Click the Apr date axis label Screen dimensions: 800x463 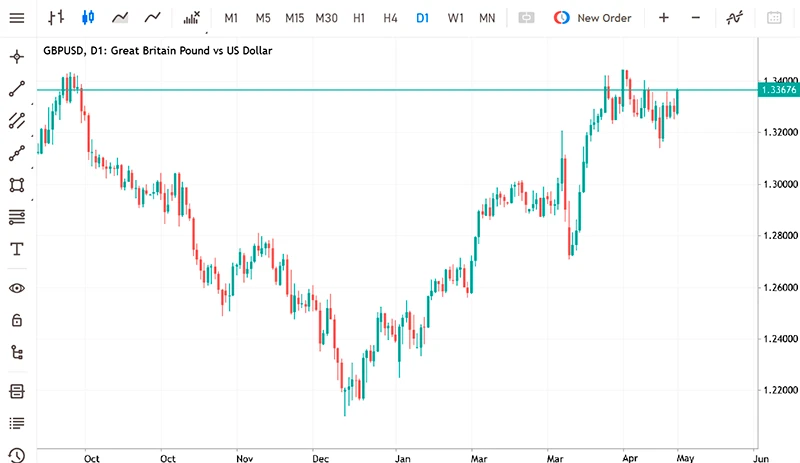(x=630, y=458)
